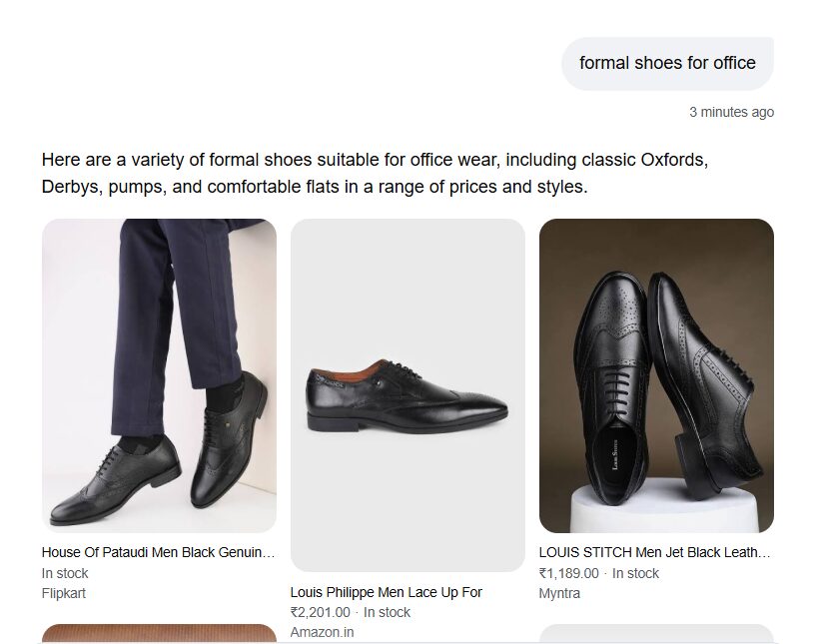The image size is (816, 644).
Task: Click "In stock" beside the ₹2,201.00 price
Action: pyautogui.click(x=387, y=612)
